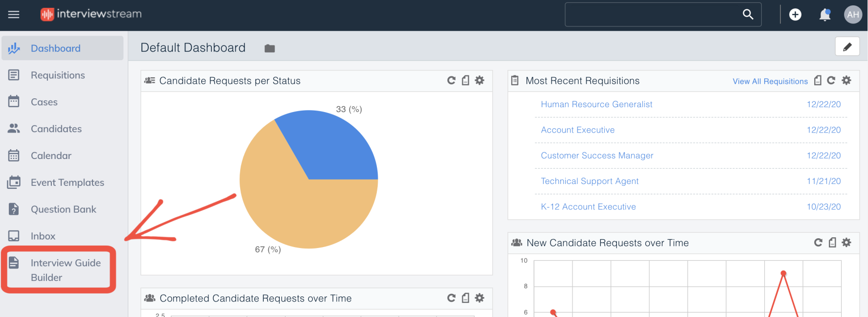
Task: Select Cases in the sidebar
Action: (x=63, y=102)
